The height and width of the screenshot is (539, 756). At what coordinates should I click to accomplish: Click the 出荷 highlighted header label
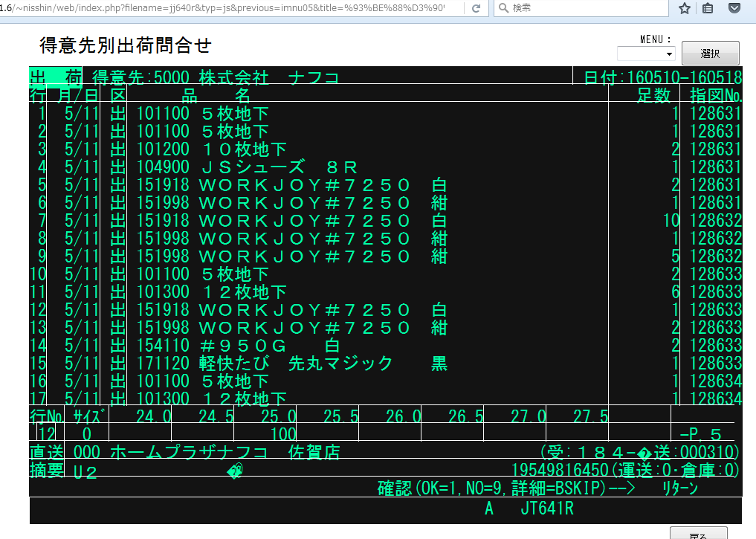pos(56,77)
